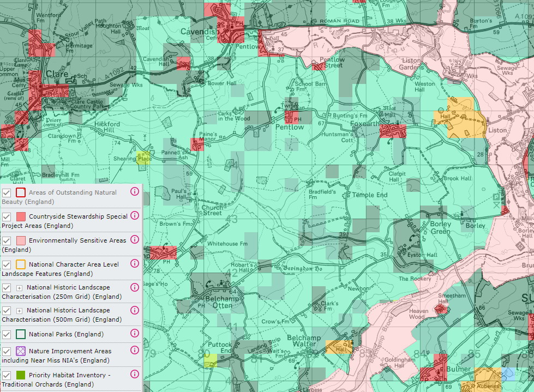Open info for Historic Landscape Characterisation 250m Grid

135,287
